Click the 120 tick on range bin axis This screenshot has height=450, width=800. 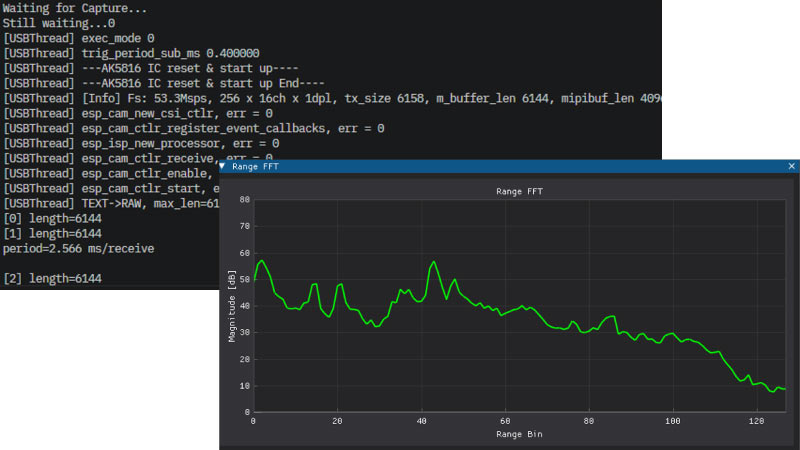[x=757, y=421]
